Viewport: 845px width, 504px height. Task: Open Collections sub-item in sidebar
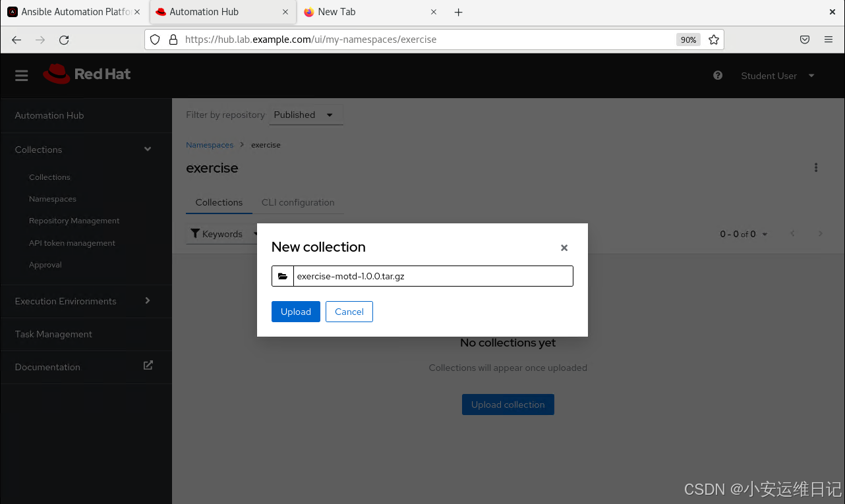pyautogui.click(x=49, y=177)
